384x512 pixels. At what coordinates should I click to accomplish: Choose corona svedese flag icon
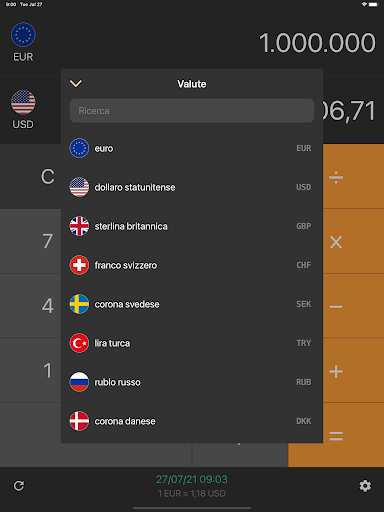tap(79, 304)
